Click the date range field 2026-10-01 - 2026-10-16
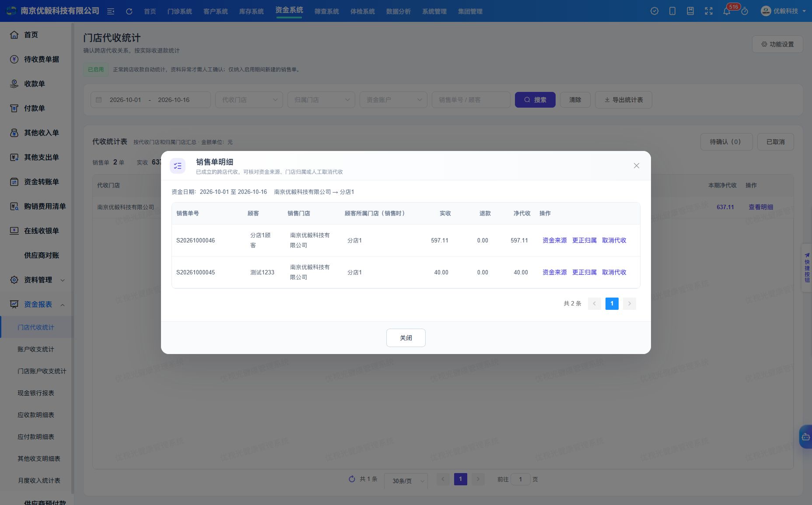 pos(150,100)
